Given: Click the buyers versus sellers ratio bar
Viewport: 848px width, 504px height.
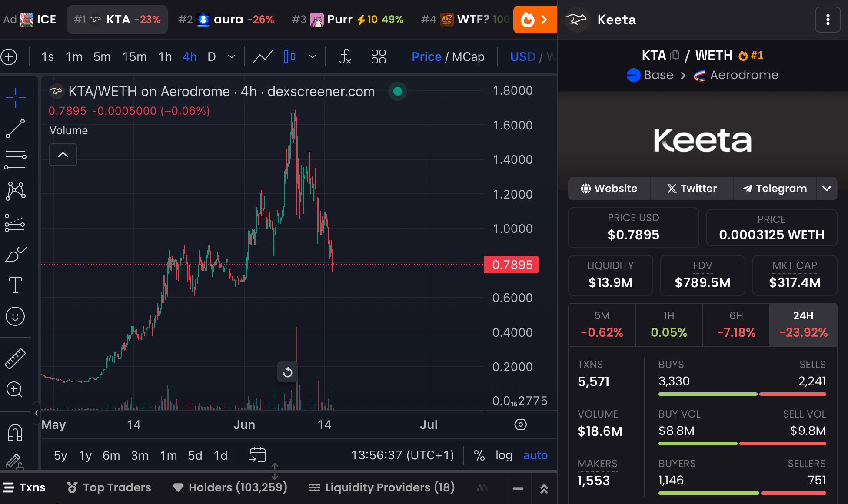Looking at the screenshot, I should click(x=742, y=493).
